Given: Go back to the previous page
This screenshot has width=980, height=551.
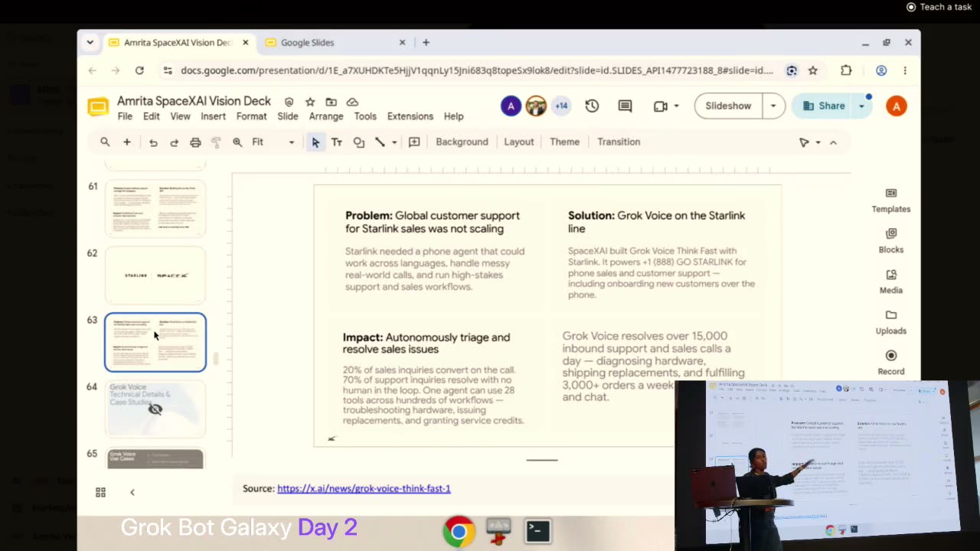Looking at the screenshot, I should coord(92,70).
